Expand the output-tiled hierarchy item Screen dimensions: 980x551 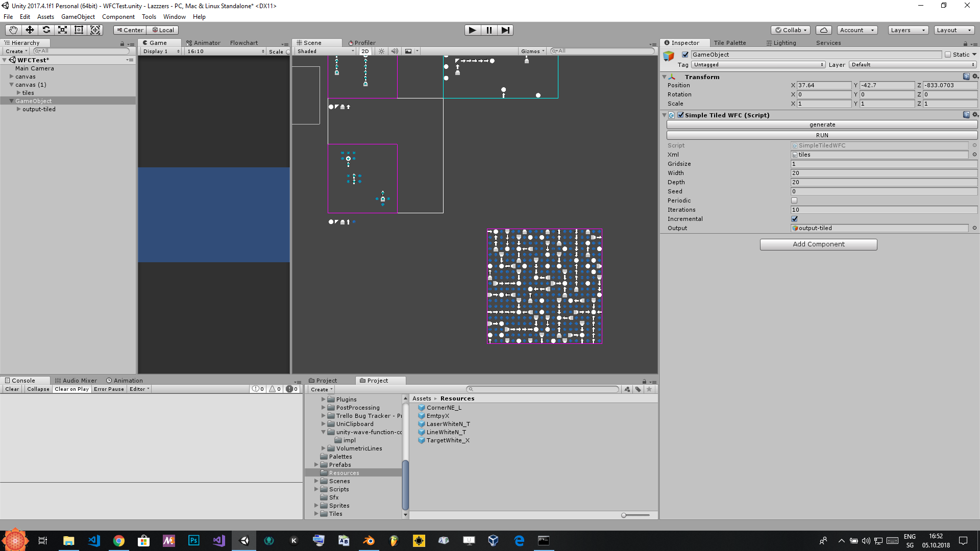[x=19, y=109]
